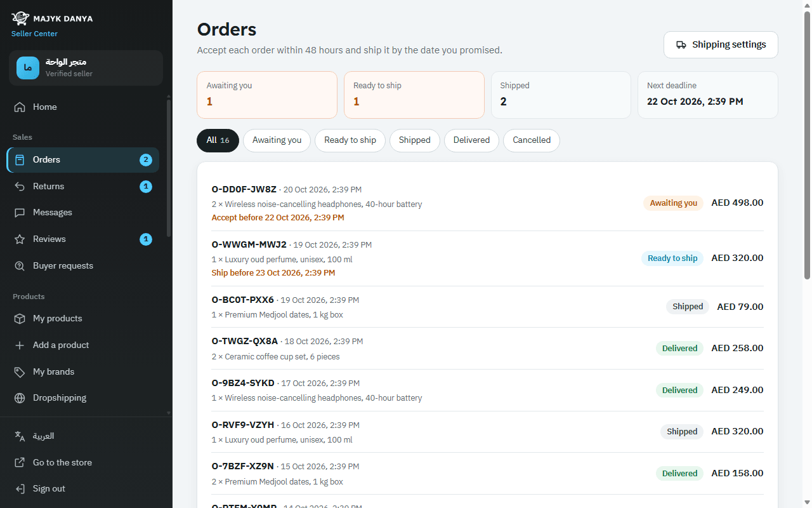Screen dimensions: 812x508
Task: Show all orders with the All filter
Action: tap(218, 140)
